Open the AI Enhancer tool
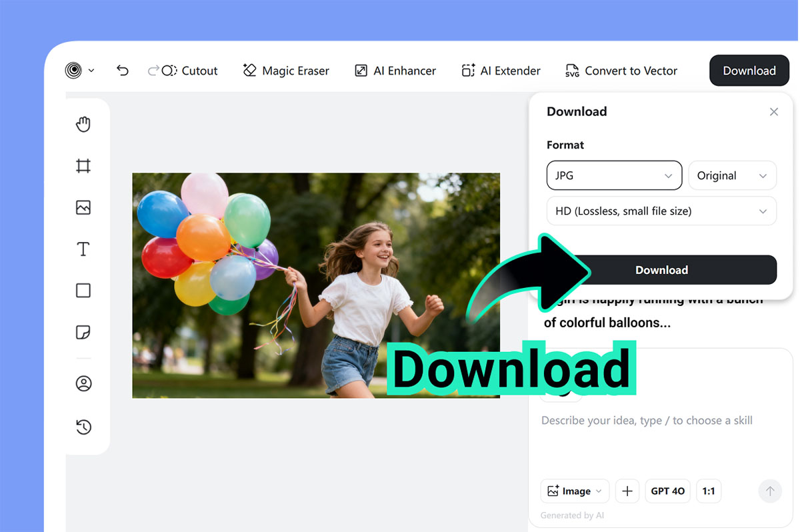Viewport: 800px width, 532px height. click(395, 71)
